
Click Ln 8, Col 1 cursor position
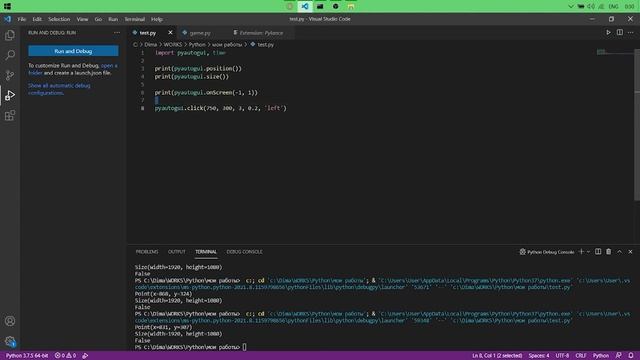pos(497,356)
